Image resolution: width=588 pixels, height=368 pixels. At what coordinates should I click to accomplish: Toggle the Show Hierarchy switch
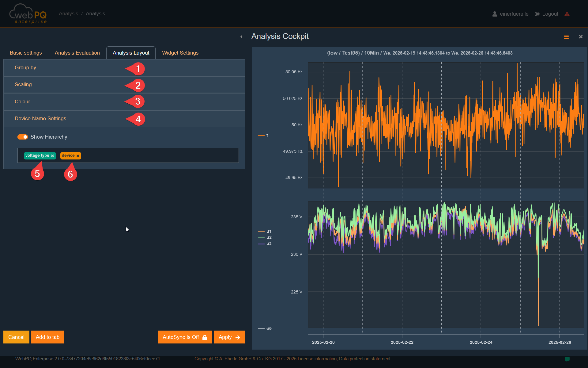pyautogui.click(x=23, y=137)
